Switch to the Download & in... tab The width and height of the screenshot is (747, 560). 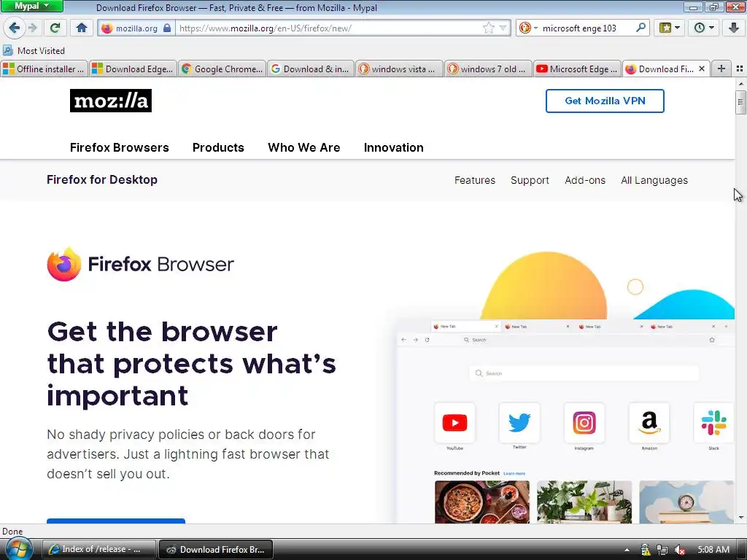311,69
